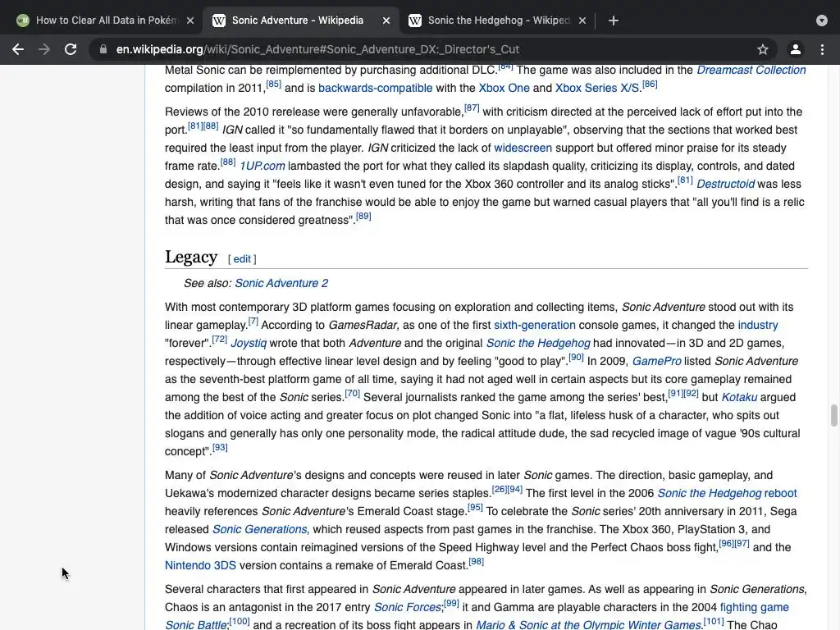Switch to the How to Clear All Data tab

pyautogui.click(x=105, y=21)
